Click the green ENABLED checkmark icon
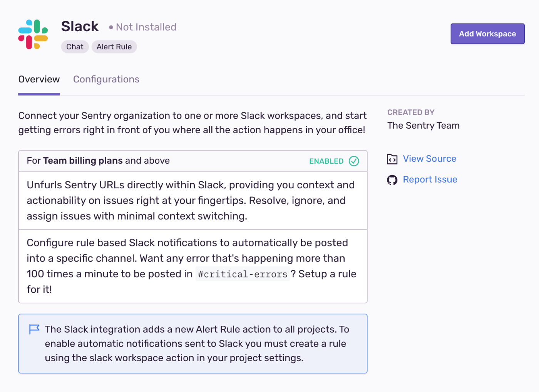539x392 pixels. pos(354,161)
